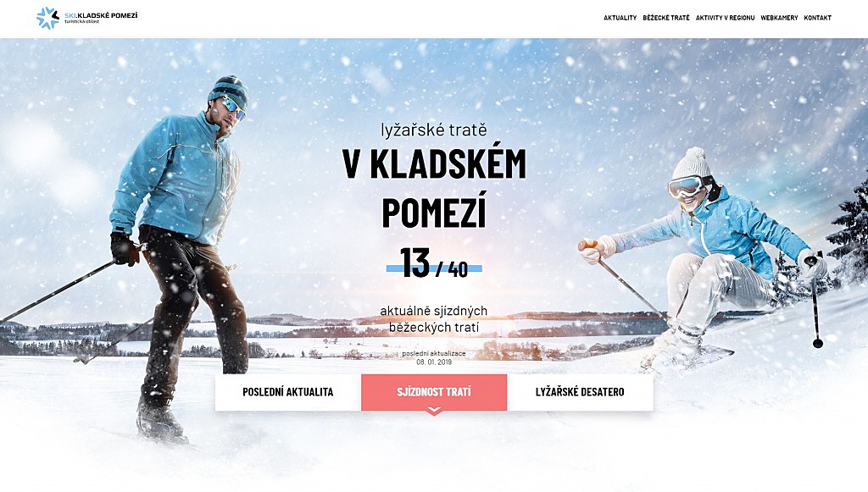Go to the Běžecké tratě page
Viewport: 868px width, 492px height.
tap(666, 18)
